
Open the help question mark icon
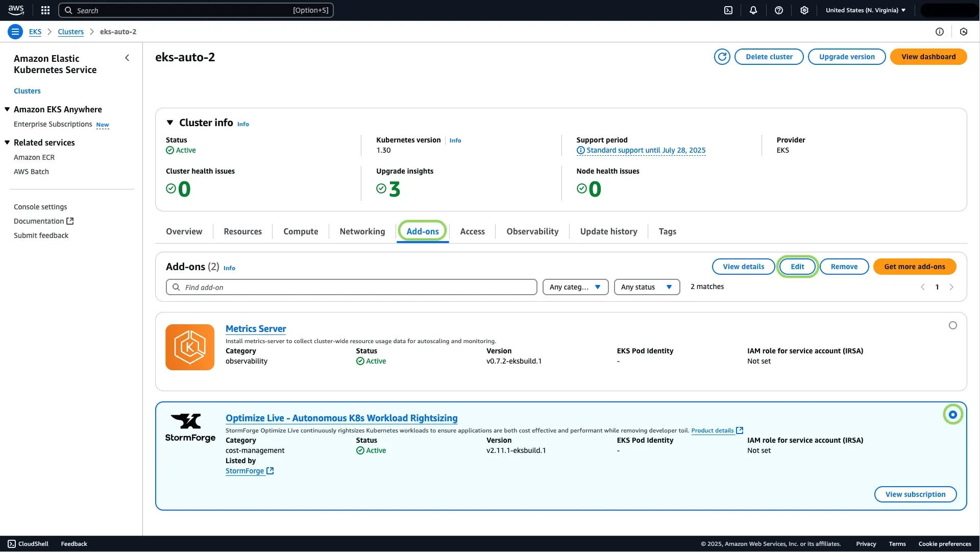(779, 10)
